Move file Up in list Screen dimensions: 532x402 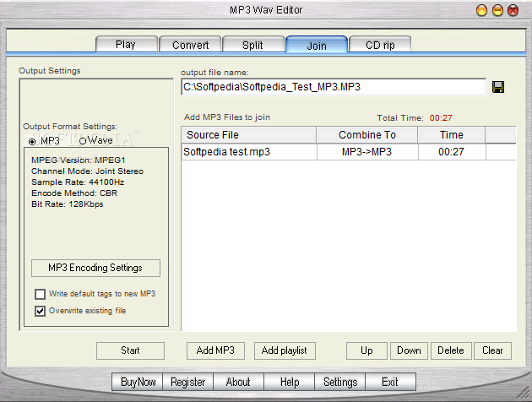(x=366, y=350)
